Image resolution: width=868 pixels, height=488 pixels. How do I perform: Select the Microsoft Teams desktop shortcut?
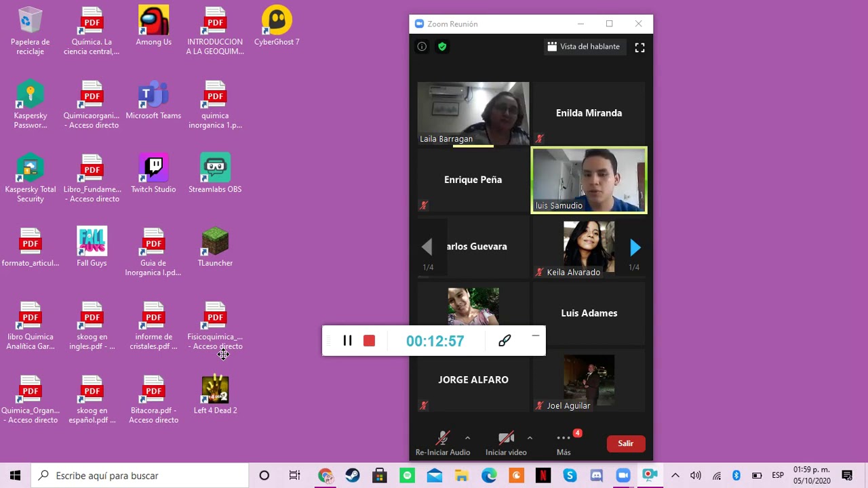[154, 100]
